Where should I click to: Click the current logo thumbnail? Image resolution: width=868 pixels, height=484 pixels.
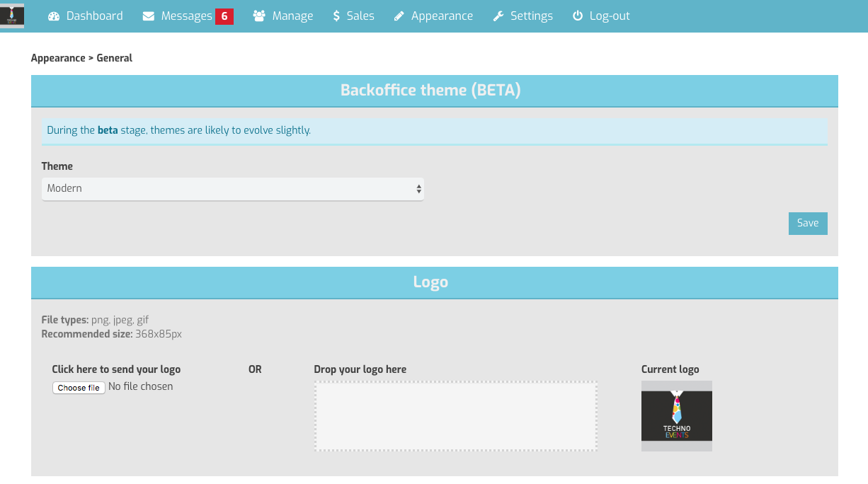click(x=676, y=416)
